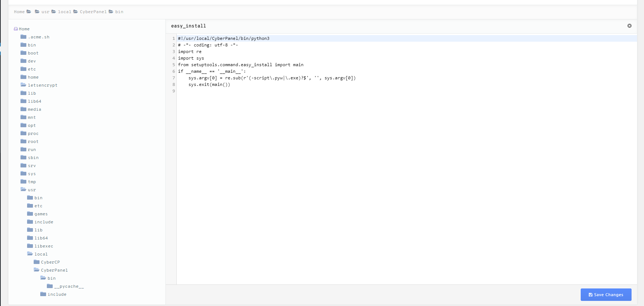
Task: Close the easy_install editor panel
Action: 629,26
